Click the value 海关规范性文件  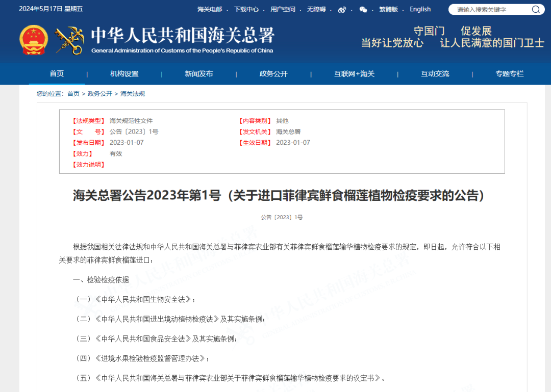[131, 121]
